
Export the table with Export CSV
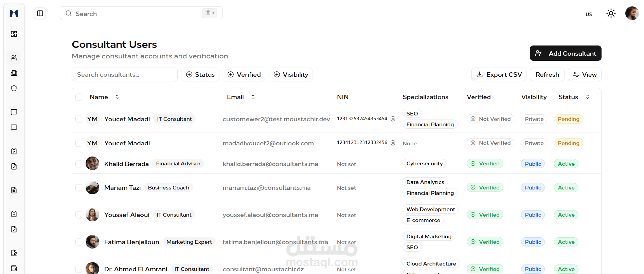point(499,74)
